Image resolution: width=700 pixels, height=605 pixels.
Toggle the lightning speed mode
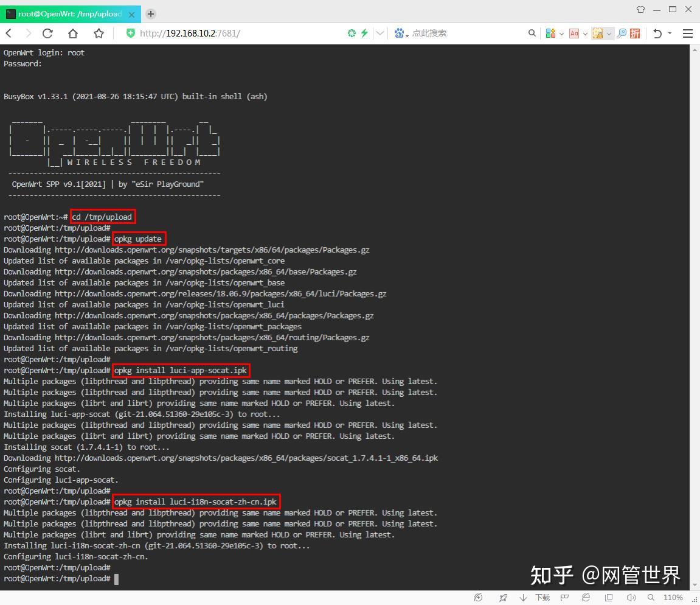364,33
